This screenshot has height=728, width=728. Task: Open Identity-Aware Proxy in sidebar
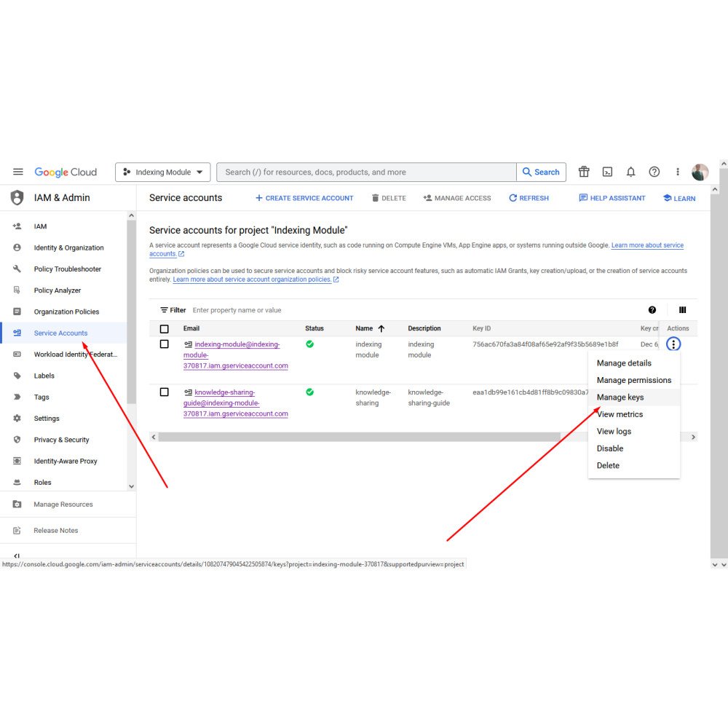point(63,461)
